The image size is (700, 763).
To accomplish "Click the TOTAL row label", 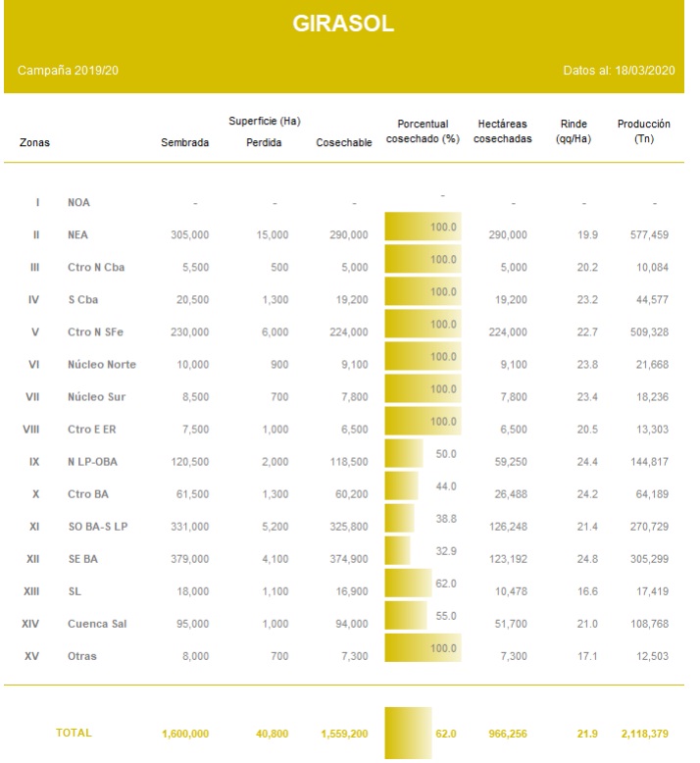I will pos(75,733).
